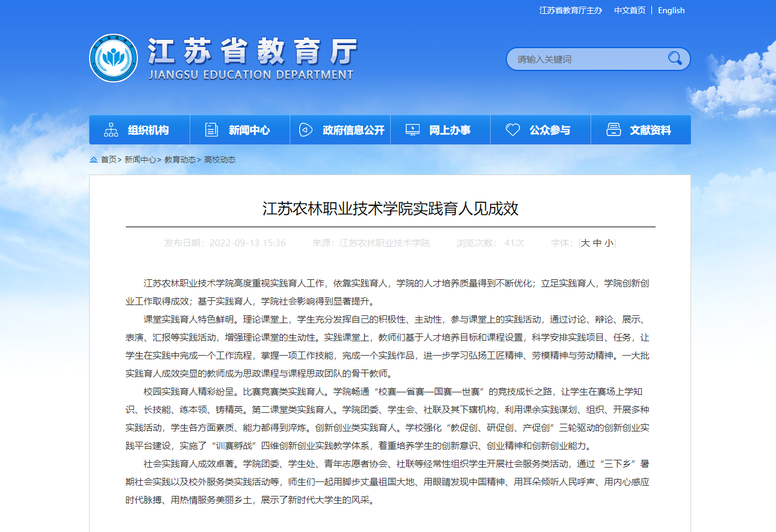
Task: Open 教育动态 in the breadcrumb
Action: pyautogui.click(x=179, y=160)
